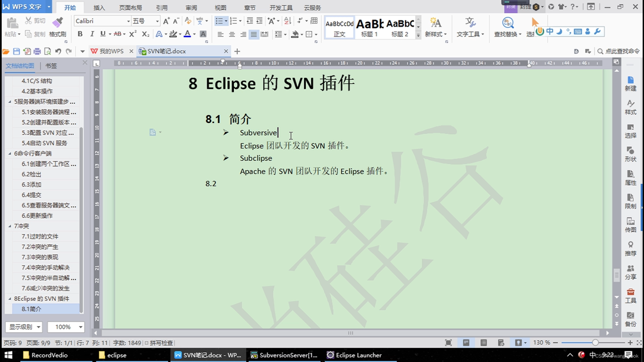This screenshot has height=362, width=644.
Task: Collapse the '8Eclipse 的 SVN 插件' tree node
Action: tap(10, 299)
